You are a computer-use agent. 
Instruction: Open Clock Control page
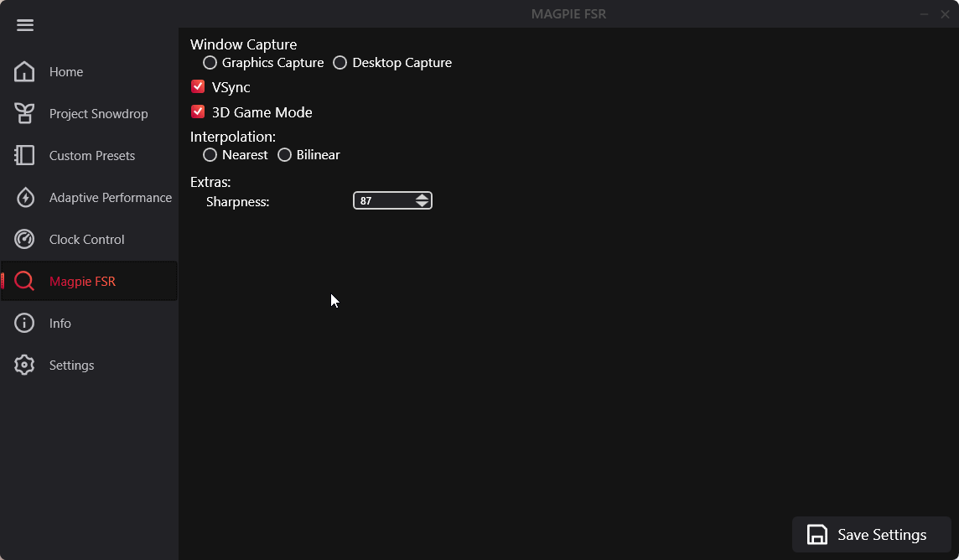87,239
